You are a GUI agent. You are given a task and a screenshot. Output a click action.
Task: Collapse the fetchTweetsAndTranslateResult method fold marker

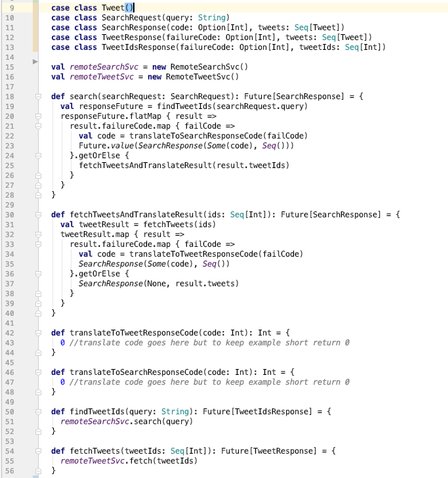(x=39, y=215)
